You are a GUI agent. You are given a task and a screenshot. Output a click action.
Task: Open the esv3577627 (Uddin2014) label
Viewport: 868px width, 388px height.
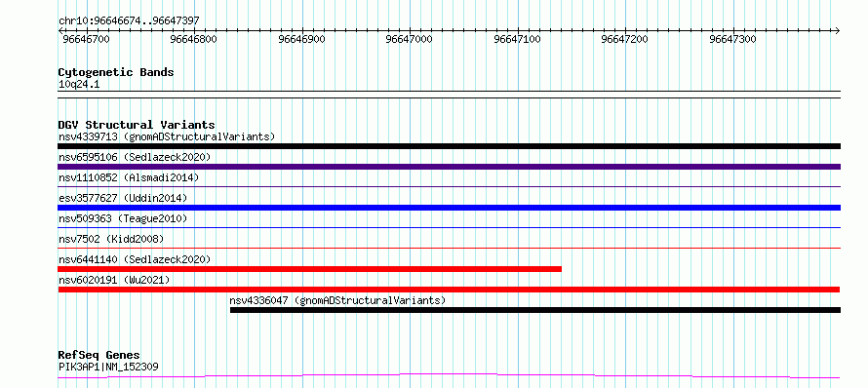[x=123, y=198]
